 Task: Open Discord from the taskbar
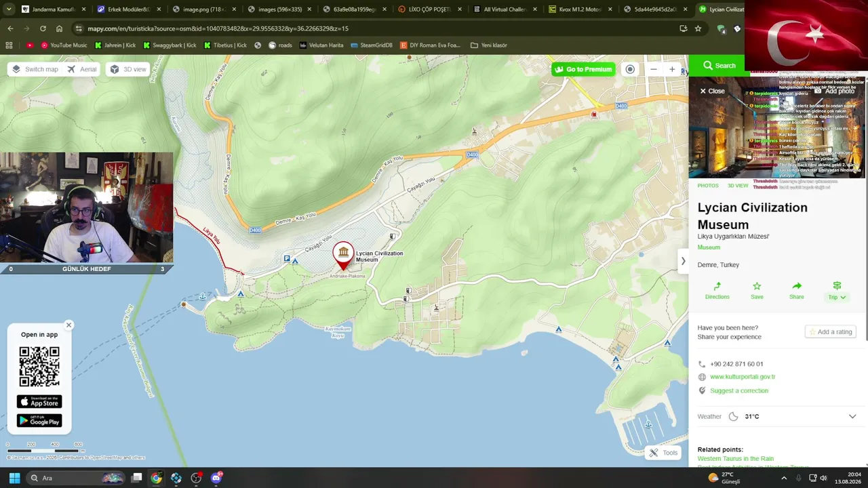click(x=216, y=478)
